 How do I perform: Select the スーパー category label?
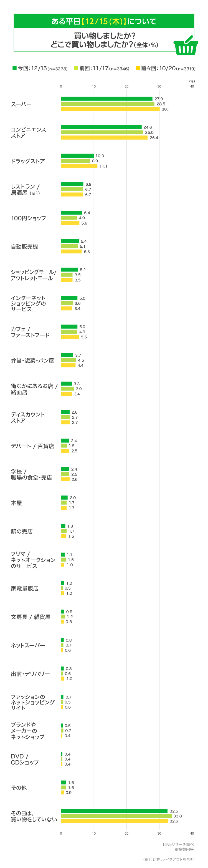21,104
